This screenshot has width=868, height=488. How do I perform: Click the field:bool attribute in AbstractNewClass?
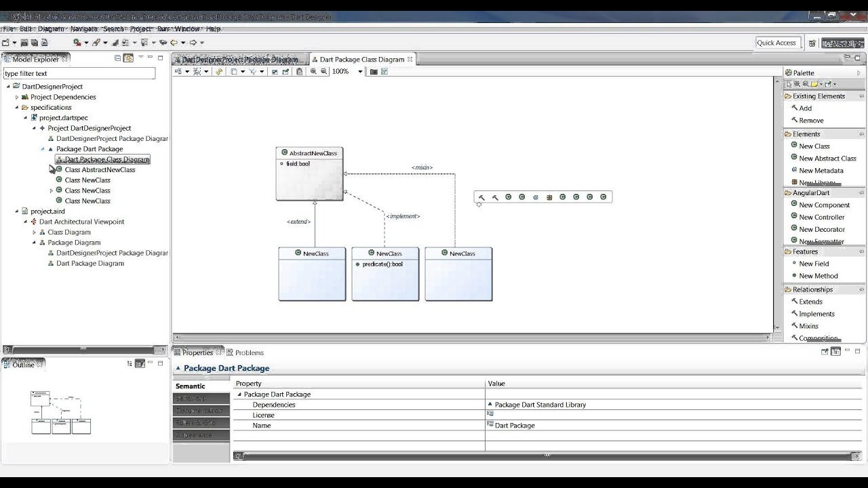click(x=294, y=164)
